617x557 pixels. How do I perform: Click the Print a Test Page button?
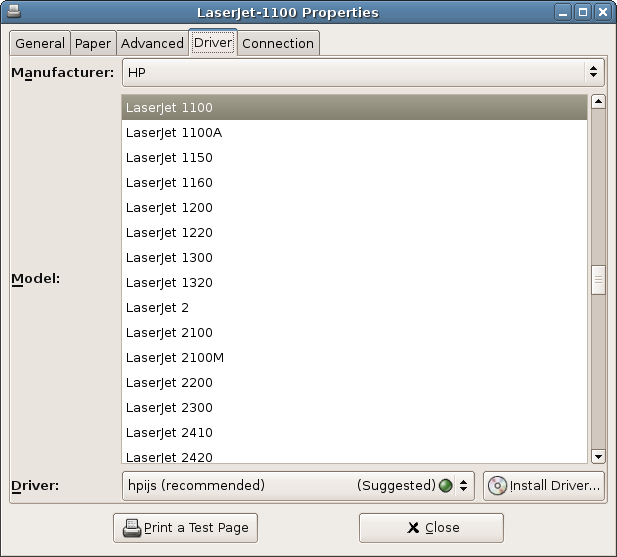[x=185, y=528]
